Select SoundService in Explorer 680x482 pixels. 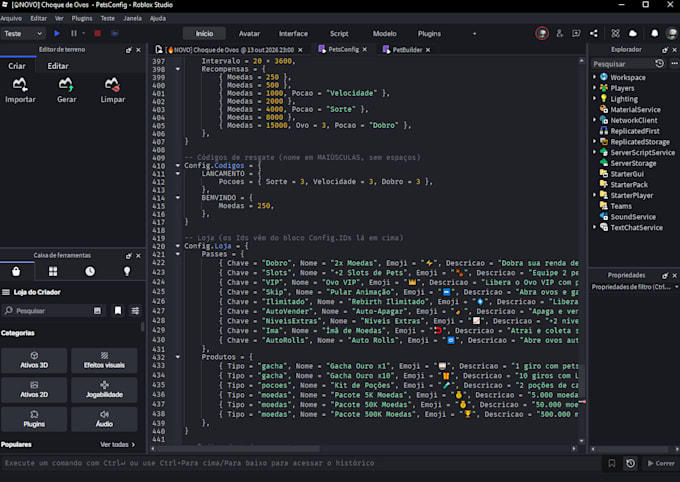coord(633,216)
